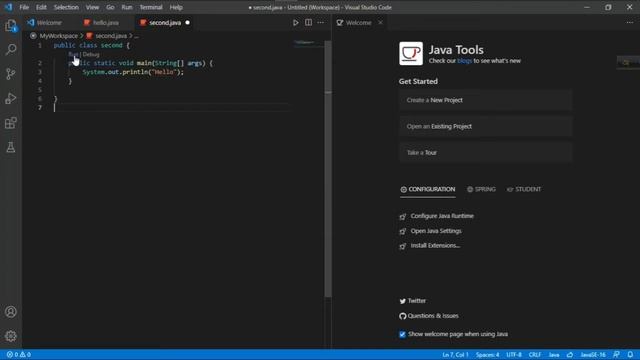Open the Selection menu
Viewport: 640px width, 360px height.
tap(66, 7)
